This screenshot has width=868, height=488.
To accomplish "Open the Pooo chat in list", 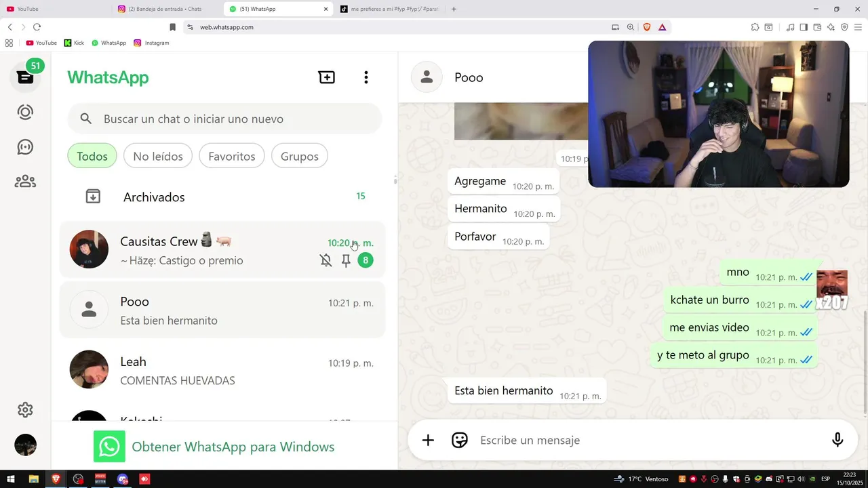I will click(x=222, y=310).
